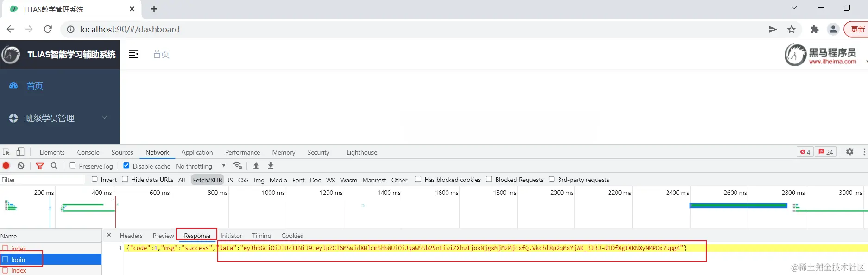Image resolution: width=868 pixels, height=275 pixels.
Task: Click in the network Filter text field
Action: pyautogui.click(x=43, y=180)
